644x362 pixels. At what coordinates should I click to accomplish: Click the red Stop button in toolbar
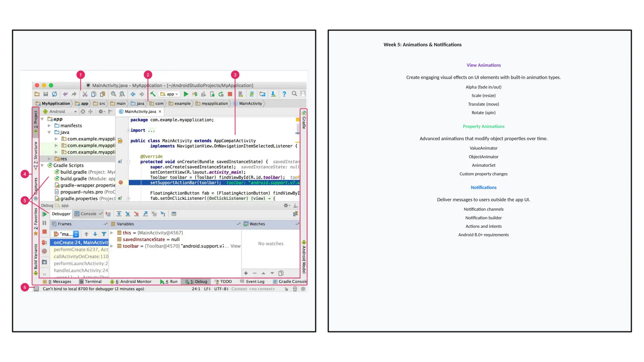(230, 94)
